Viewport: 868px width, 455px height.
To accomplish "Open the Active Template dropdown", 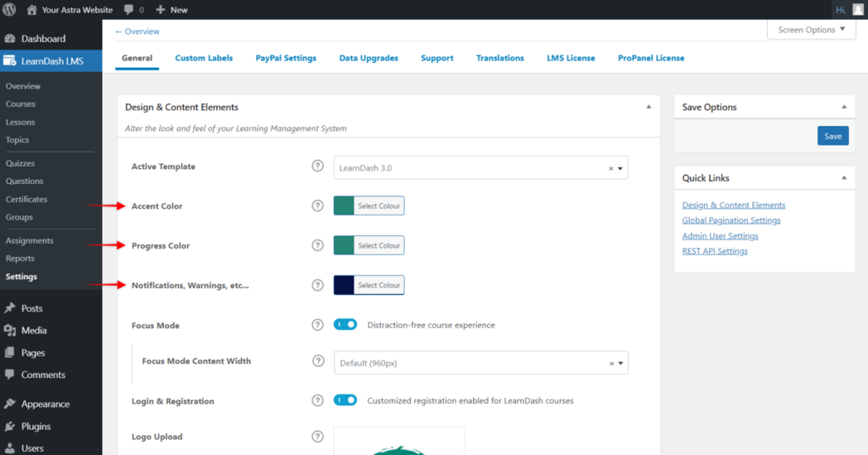I will (480, 167).
